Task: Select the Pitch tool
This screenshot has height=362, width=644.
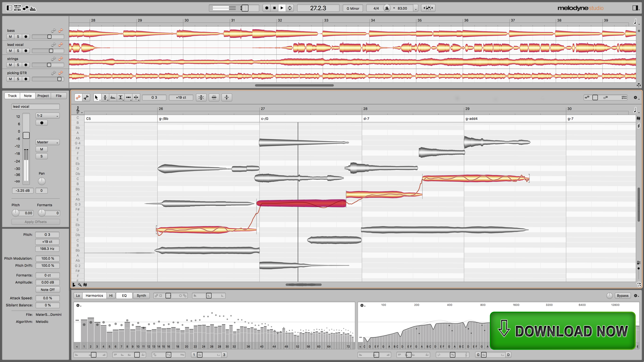Action: [x=105, y=97]
